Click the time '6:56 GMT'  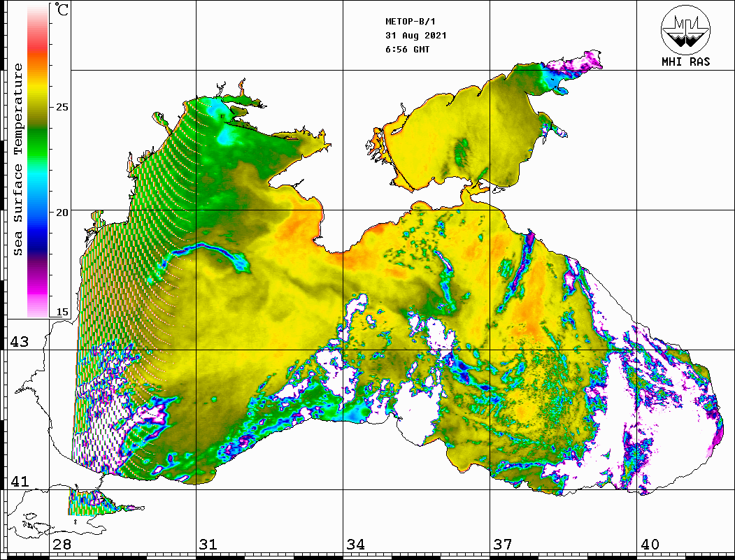407,49
